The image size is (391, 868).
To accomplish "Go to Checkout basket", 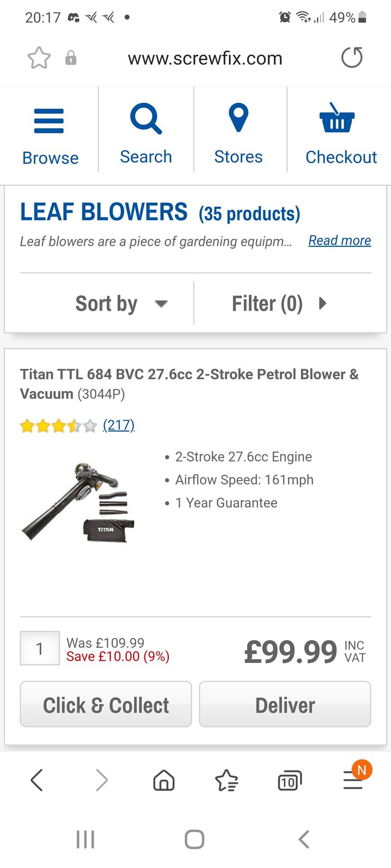I will (337, 119).
